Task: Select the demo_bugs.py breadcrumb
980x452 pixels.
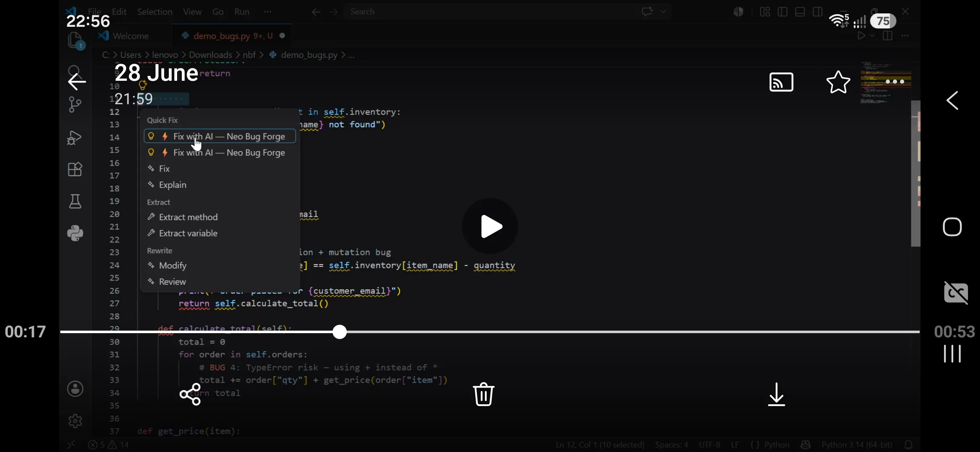Action: point(309,55)
